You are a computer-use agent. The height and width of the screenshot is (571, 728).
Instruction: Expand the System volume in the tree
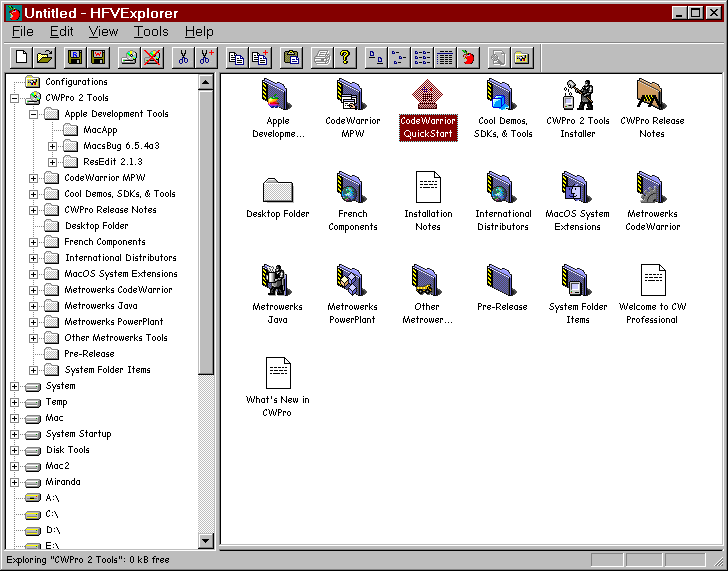pyautogui.click(x=14, y=386)
